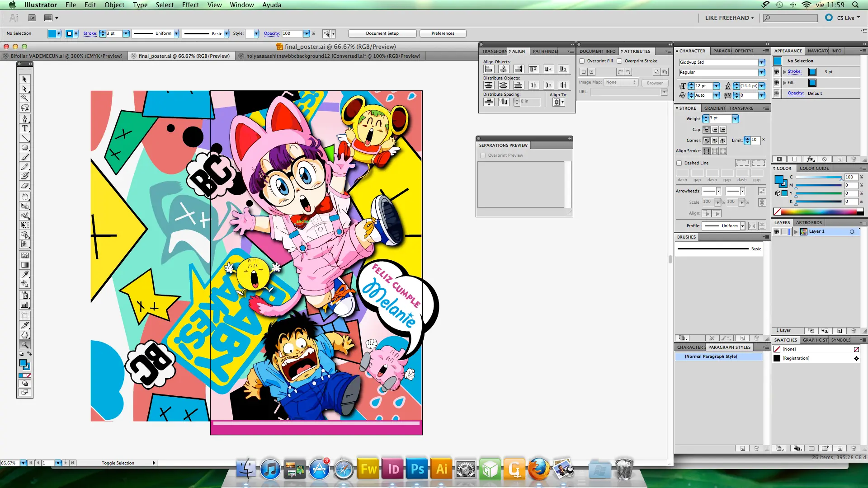Click the Browser button in Attributes panel
The width and height of the screenshot is (868, 488).
(x=655, y=83)
